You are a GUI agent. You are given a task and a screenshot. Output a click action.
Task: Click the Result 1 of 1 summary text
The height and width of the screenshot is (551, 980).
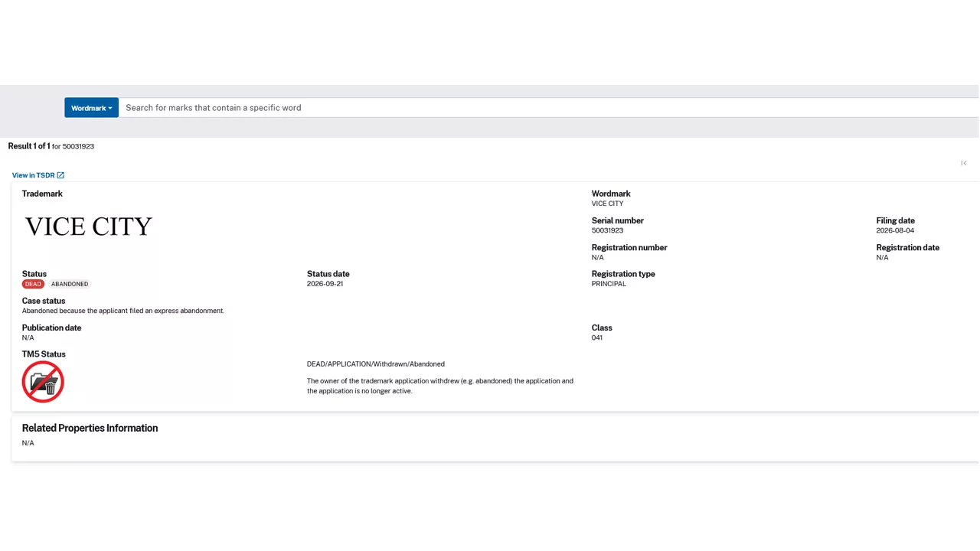51,146
